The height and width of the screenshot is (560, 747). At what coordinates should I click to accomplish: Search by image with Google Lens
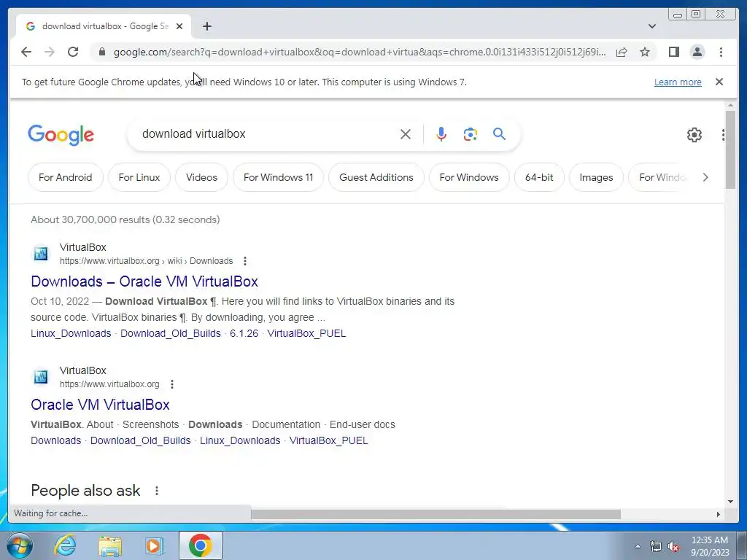pyautogui.click(x=471, y=134)
